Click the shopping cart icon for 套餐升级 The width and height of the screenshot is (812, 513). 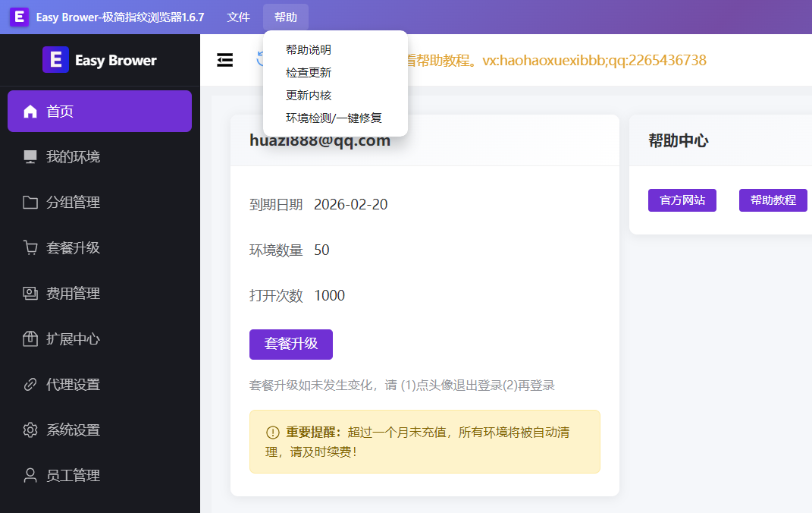pyautogui.click(x=30, y=248)
